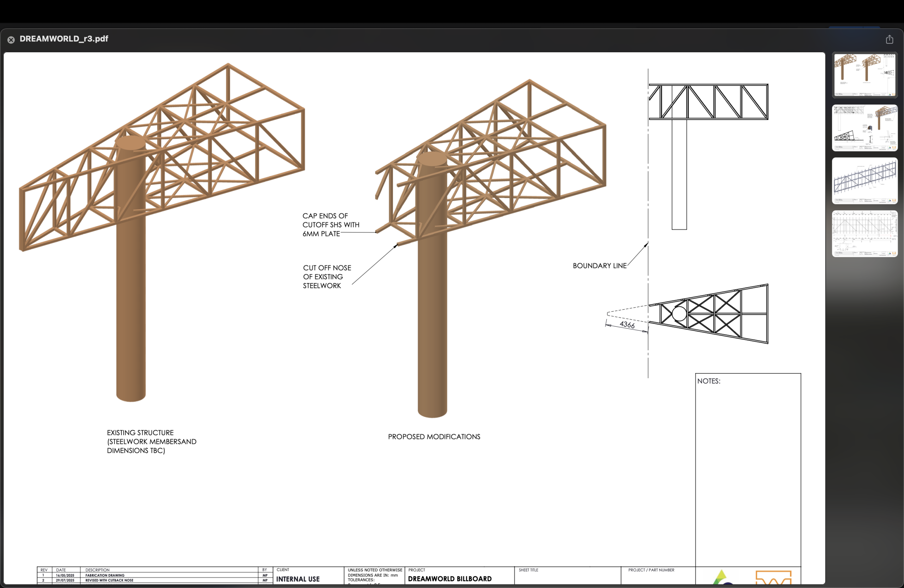Select the EXISTING STRUCTURE annotation text
This screenshot has height=588, width=904.
pyautogui.click(x=151, y=441)
